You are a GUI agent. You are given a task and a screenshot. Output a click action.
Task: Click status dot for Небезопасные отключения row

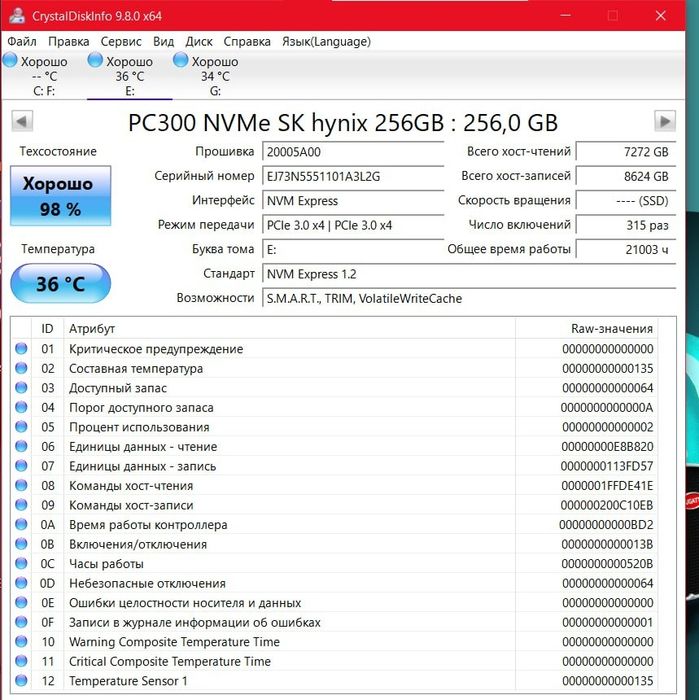(x=21, y=583)
